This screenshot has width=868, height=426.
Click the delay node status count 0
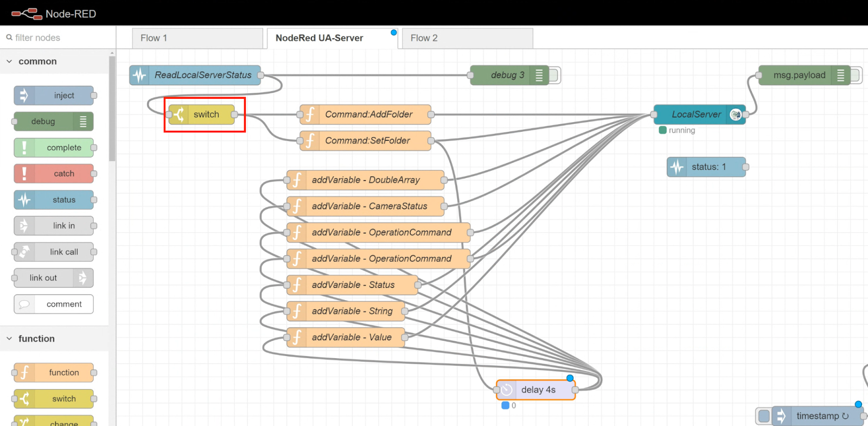[x=514, y=405]
